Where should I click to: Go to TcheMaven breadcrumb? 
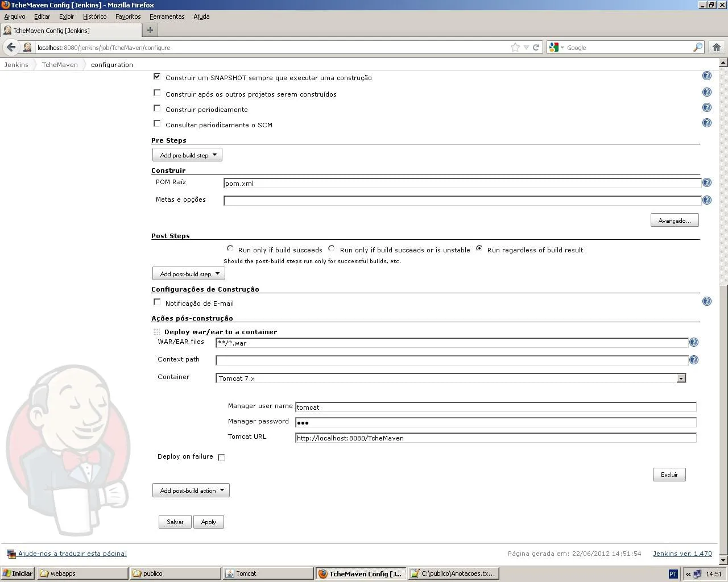60,65
